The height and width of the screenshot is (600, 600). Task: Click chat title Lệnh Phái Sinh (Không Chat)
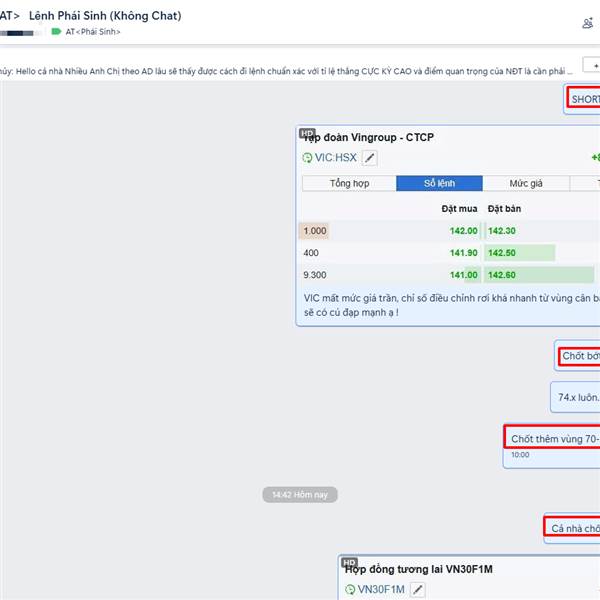pyautogui.click(x=105, y=16)
